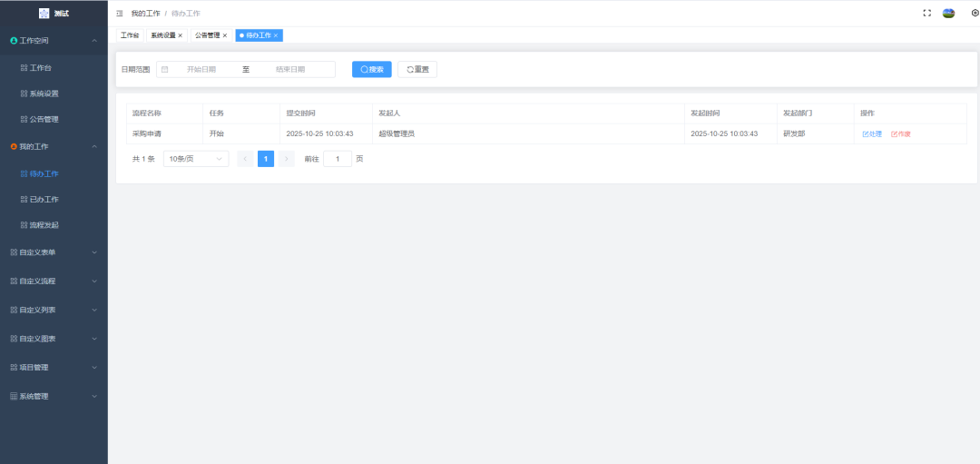980x464 pixels.
Task: Open the user avatar menu
Action: (x=948, y=14)
